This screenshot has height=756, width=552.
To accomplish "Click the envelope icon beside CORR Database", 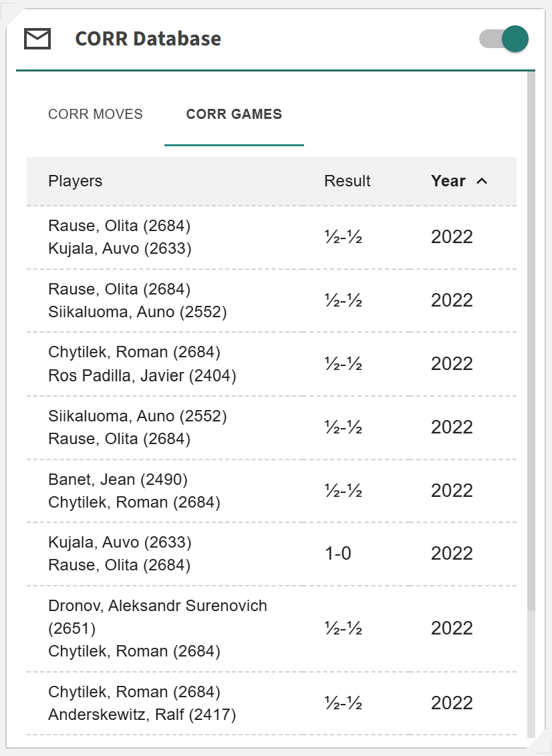I will [37, 39].
